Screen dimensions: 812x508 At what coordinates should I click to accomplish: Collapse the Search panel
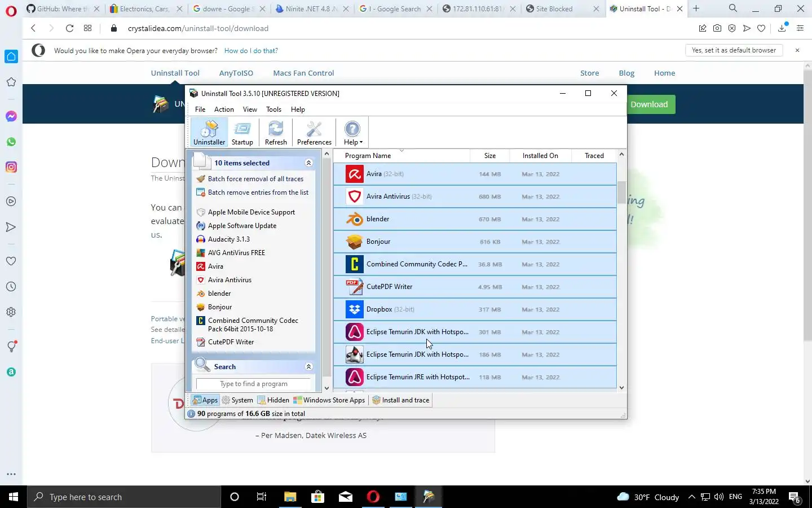(308, 367)
